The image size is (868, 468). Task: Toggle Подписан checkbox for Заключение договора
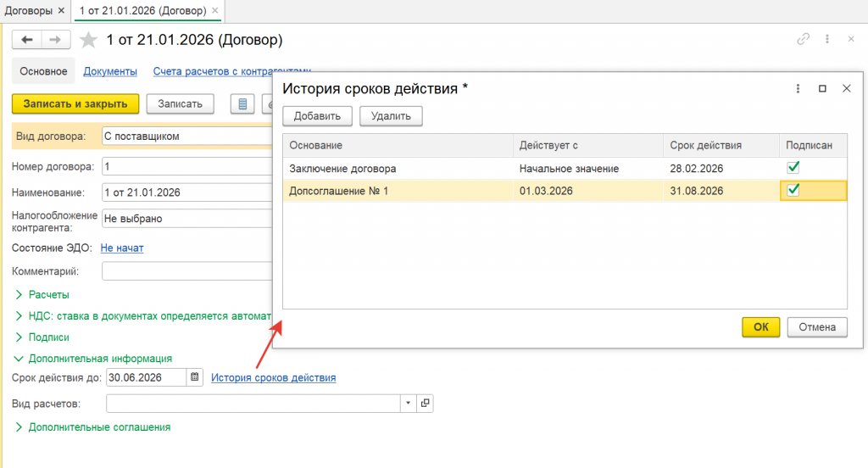click(x=793, y=168)
